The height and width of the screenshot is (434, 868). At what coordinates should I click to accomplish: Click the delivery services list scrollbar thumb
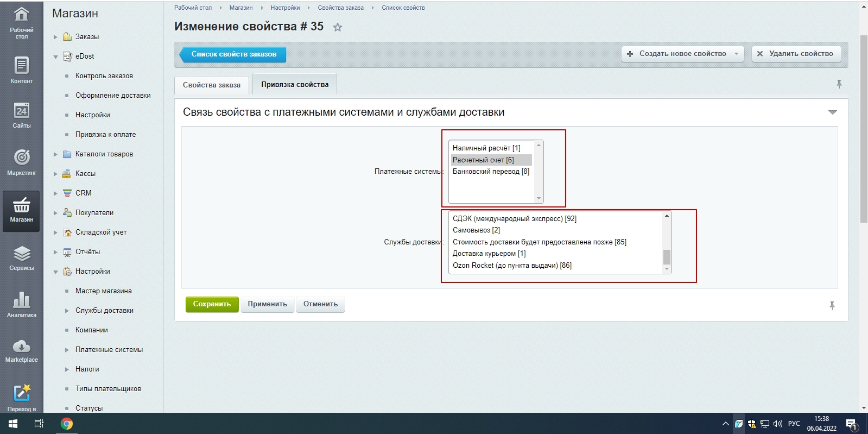click(x=667, y=256)
